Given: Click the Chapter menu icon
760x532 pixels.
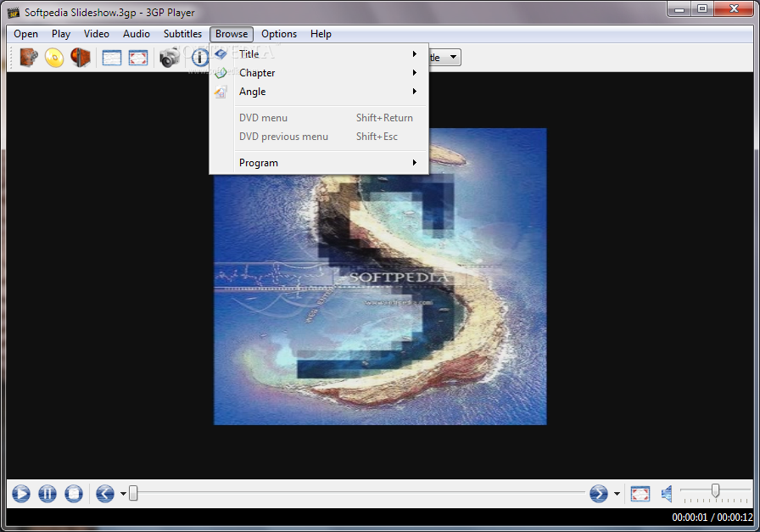Looking at the screenshot, I should tap(221, 73).
